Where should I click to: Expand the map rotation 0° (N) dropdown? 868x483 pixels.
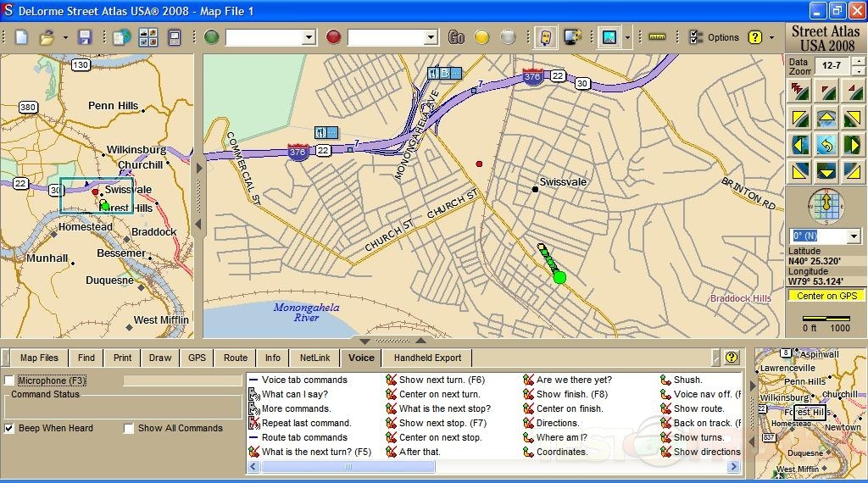click(x=853, y=236)
